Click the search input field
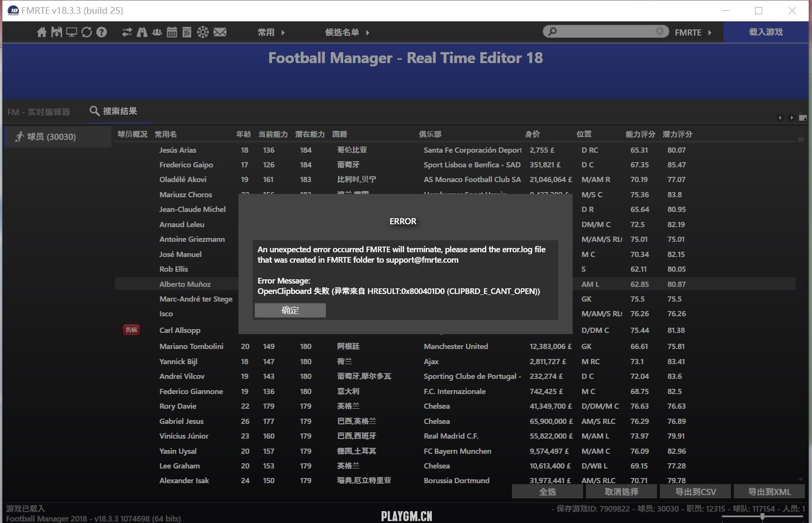The image size is (812, 523). tap(606, 32)
